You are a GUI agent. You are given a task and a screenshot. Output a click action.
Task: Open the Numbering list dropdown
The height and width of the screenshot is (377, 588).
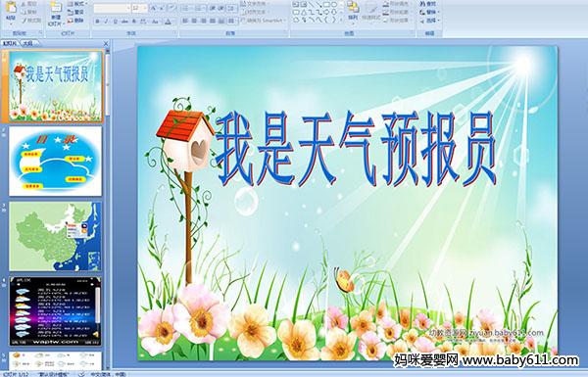pos(200,8)
